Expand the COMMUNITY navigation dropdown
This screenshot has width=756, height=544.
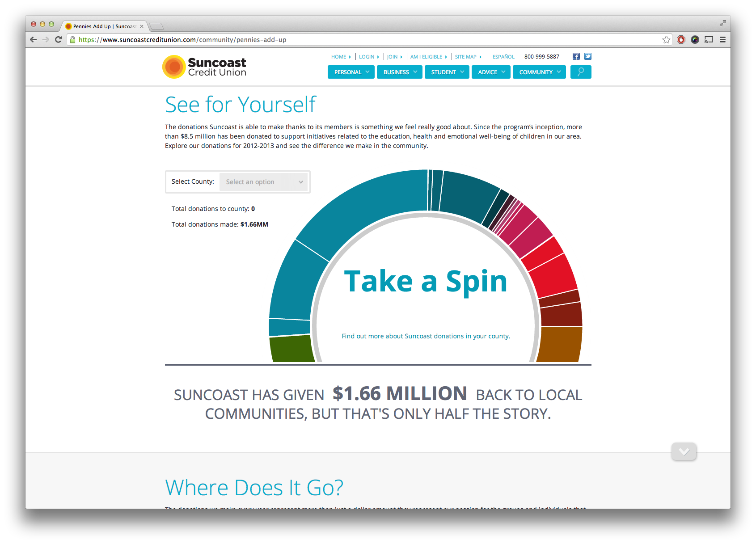point(539,72)
